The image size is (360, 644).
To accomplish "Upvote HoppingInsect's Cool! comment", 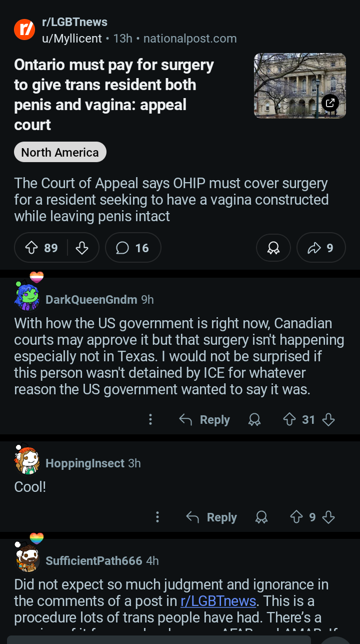I will pos(296,517).
